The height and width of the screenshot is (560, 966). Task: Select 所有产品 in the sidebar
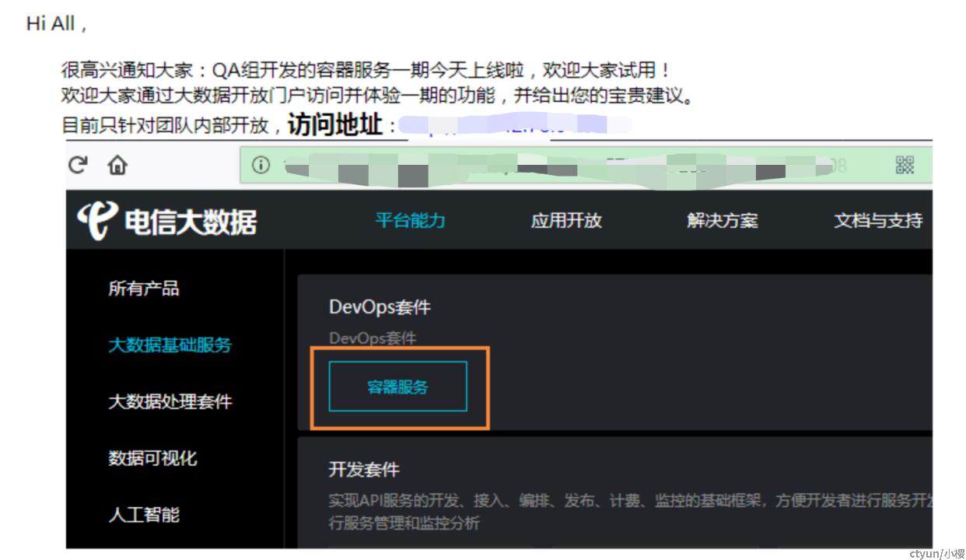(144, 289)
